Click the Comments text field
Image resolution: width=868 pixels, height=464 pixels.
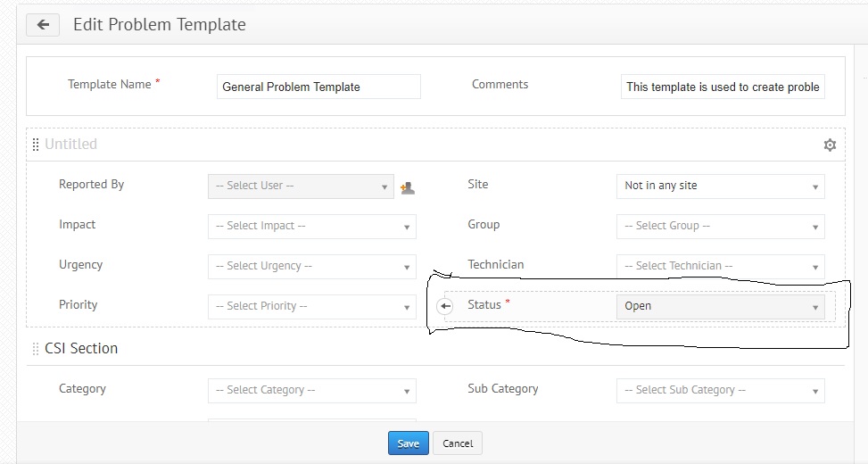[x=723, y=87]
